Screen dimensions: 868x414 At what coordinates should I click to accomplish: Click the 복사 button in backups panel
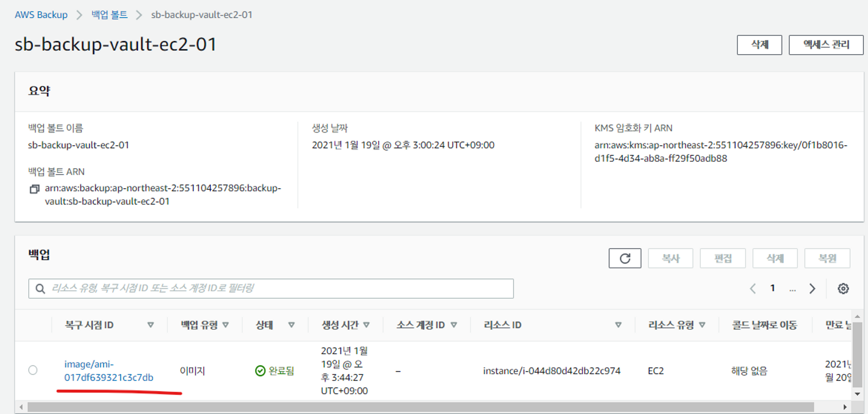point(671,258)
